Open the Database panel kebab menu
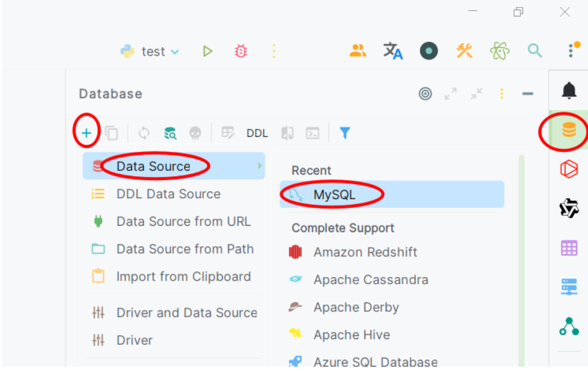 click(x=501, y=93)
